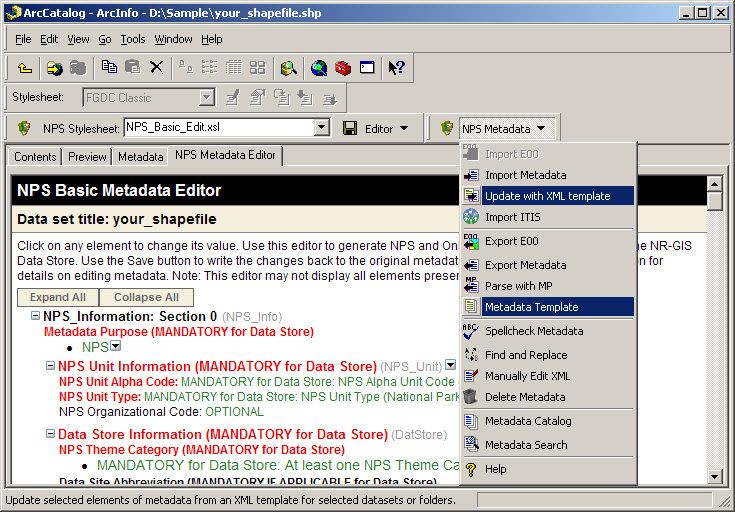Click the Delete X toolbar icon

pos(156,68)
